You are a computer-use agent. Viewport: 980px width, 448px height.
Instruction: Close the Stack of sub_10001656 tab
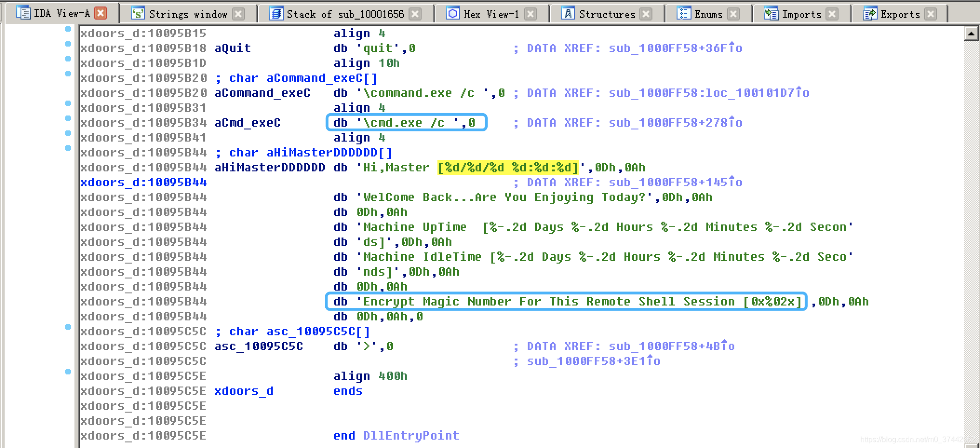(x=415, y=14)
